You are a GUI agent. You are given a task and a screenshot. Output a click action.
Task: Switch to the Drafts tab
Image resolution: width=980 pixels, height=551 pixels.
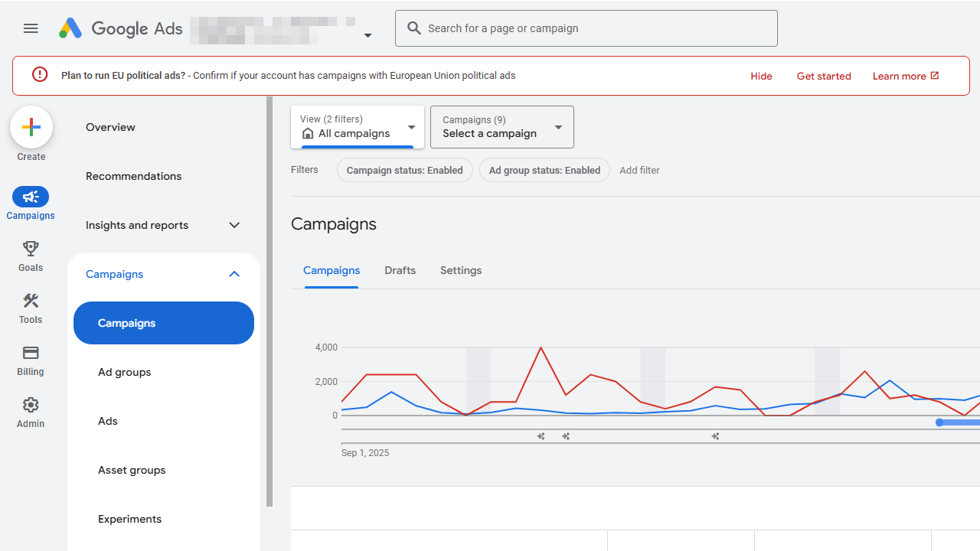click(400, 270)
